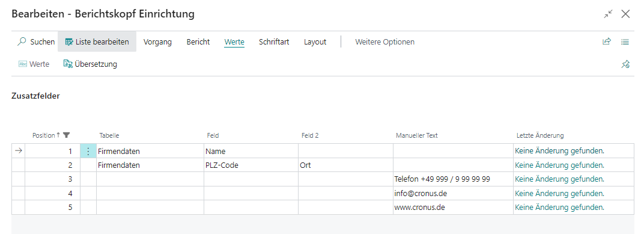Screen dimensions: 644x234
Task: Close the Berichtskopf Einrichtung dialog
Action: click(625, 14)
